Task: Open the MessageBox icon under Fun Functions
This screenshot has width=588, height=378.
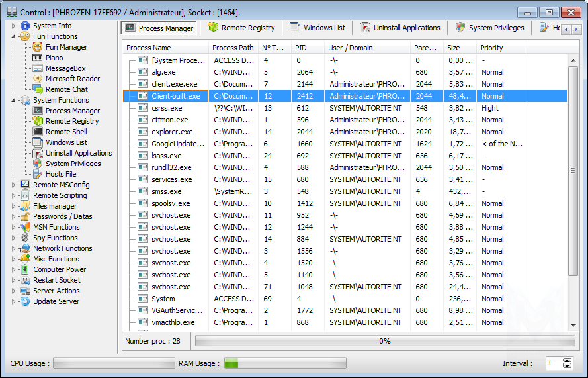Action: click(37, 68)
